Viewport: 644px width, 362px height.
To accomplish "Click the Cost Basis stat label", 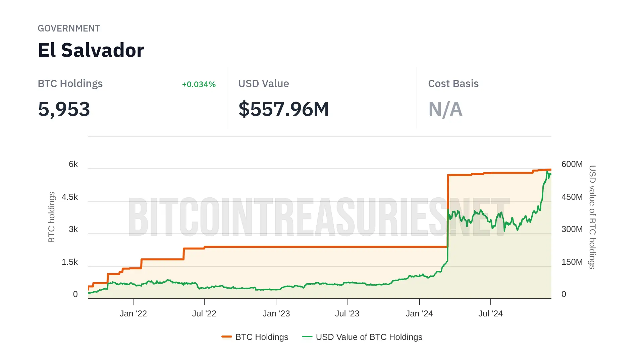I will [x=453, y=83].
